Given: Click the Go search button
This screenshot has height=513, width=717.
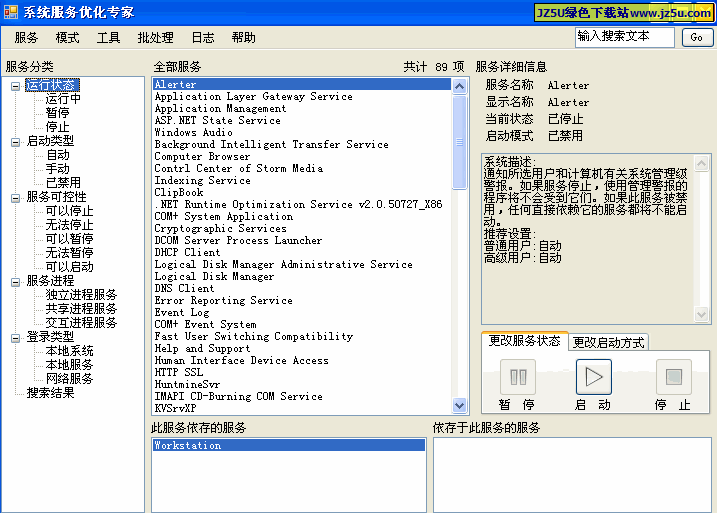Looking at the screenshot, I should tap(697, 37).
